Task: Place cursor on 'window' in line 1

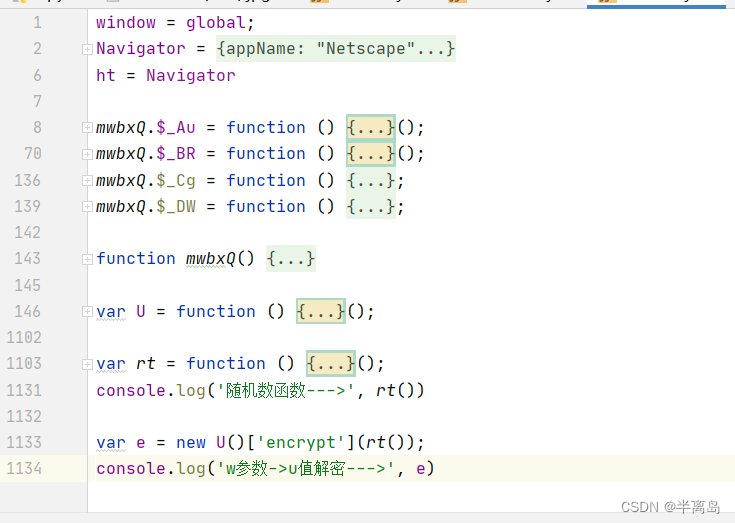Action: pyautogui.click(x=126, y=22)
